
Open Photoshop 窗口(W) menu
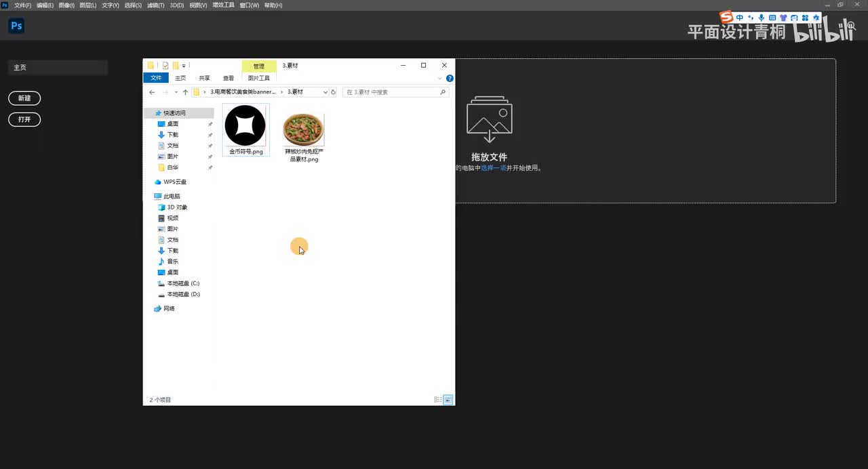(249, 5)
